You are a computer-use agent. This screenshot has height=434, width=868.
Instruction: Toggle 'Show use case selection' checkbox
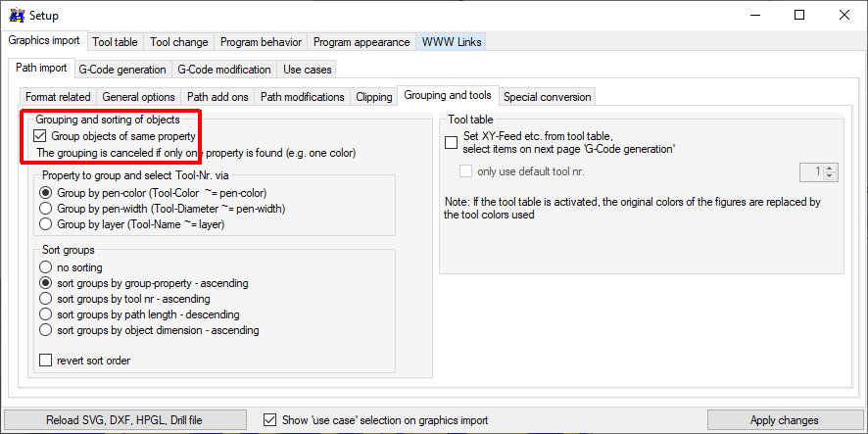[x=270, y=420]
